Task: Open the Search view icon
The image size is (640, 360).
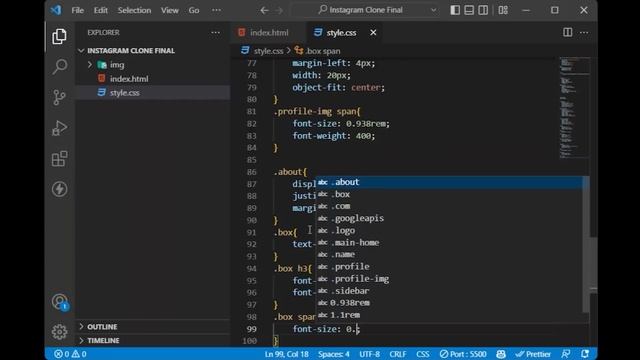Action: 60,67
